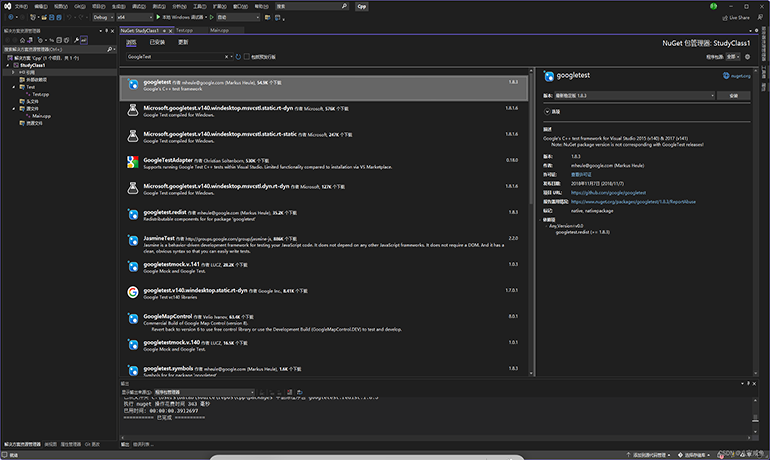This screenshot has width=770, height=460.
Task: Click the Output window horizontal scrollbar
Action: tap(436, 437)
